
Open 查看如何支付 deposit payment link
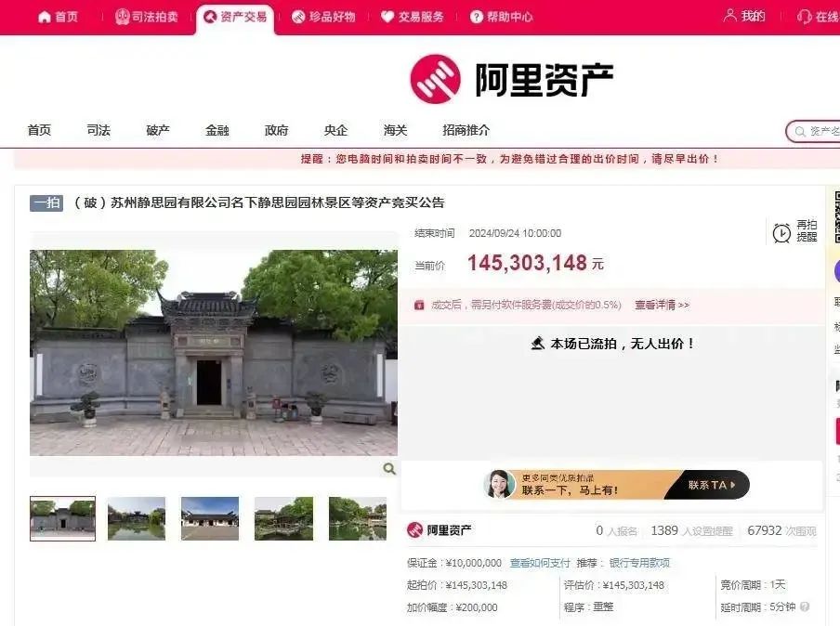click(x=540, y=562)
